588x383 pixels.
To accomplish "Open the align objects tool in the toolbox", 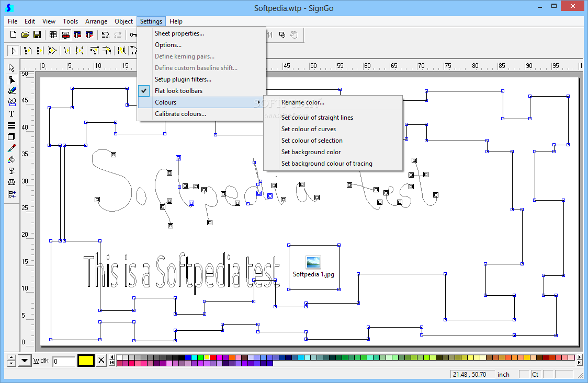I will tap(12, 194).
